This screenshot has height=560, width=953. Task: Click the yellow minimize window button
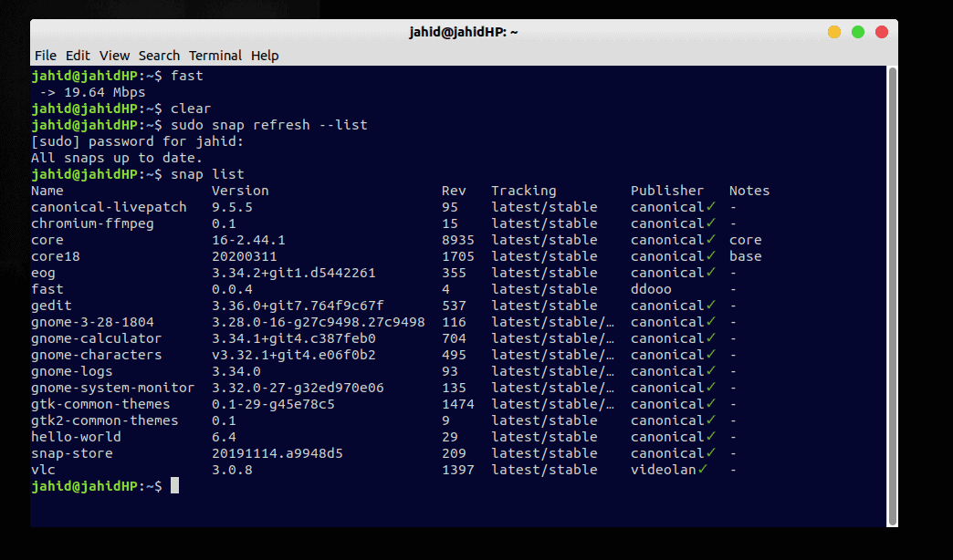point(834,32)
